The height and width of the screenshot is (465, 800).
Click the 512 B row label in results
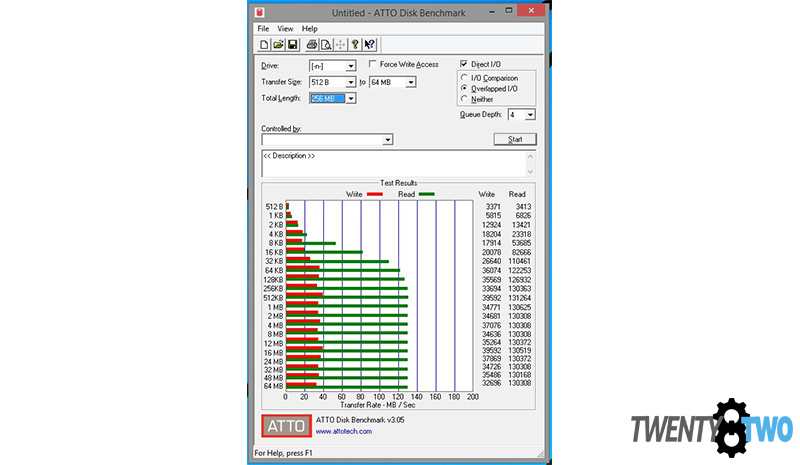point(274,207)
